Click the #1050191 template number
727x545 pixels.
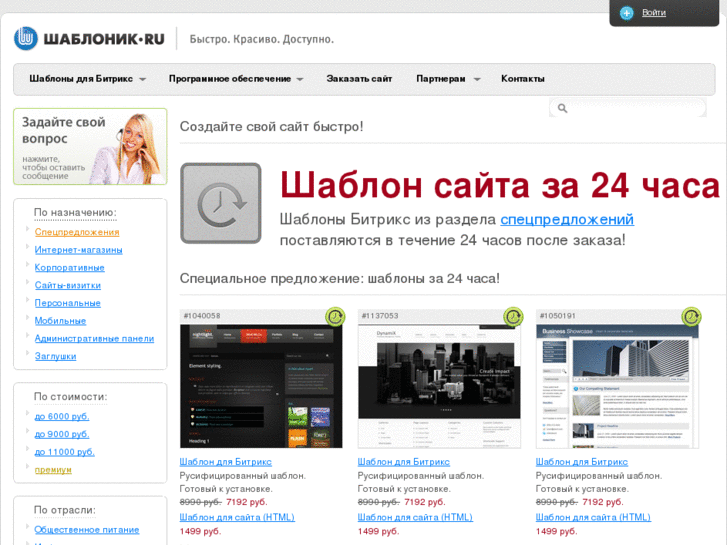[558, 316]
